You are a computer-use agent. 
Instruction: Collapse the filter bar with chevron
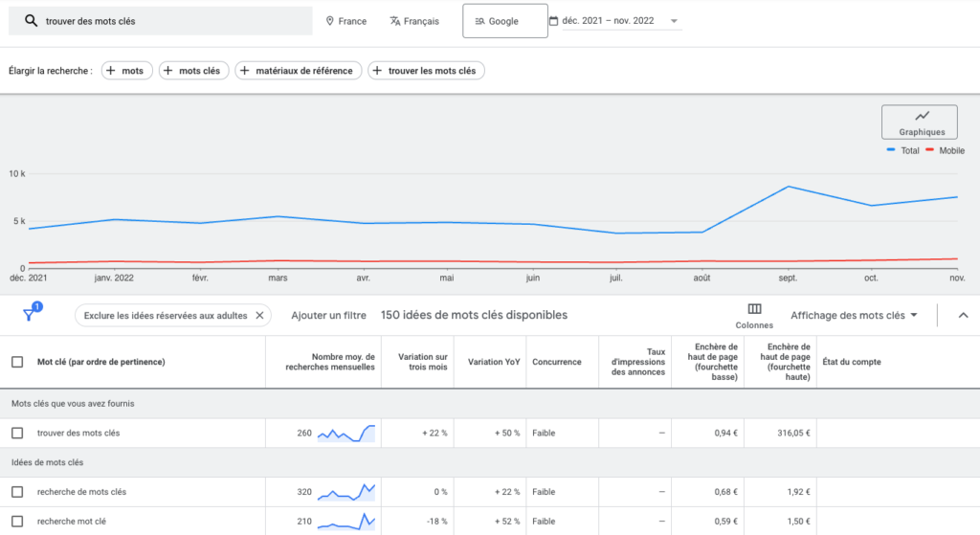963,315
